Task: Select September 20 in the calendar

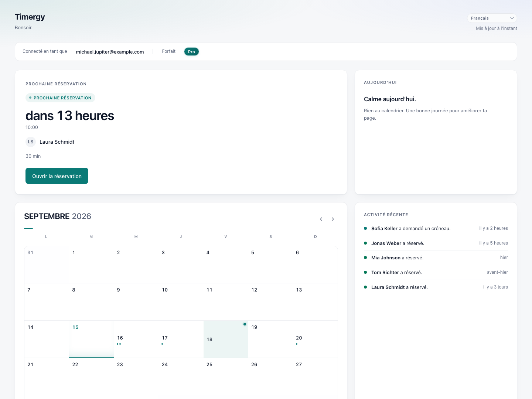Action: (315, 339)
